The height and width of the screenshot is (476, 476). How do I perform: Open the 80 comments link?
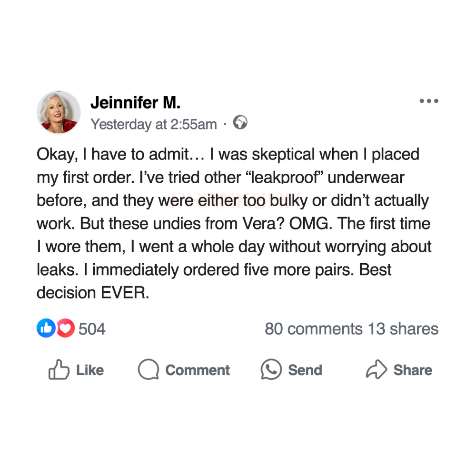tap(313, 329)
